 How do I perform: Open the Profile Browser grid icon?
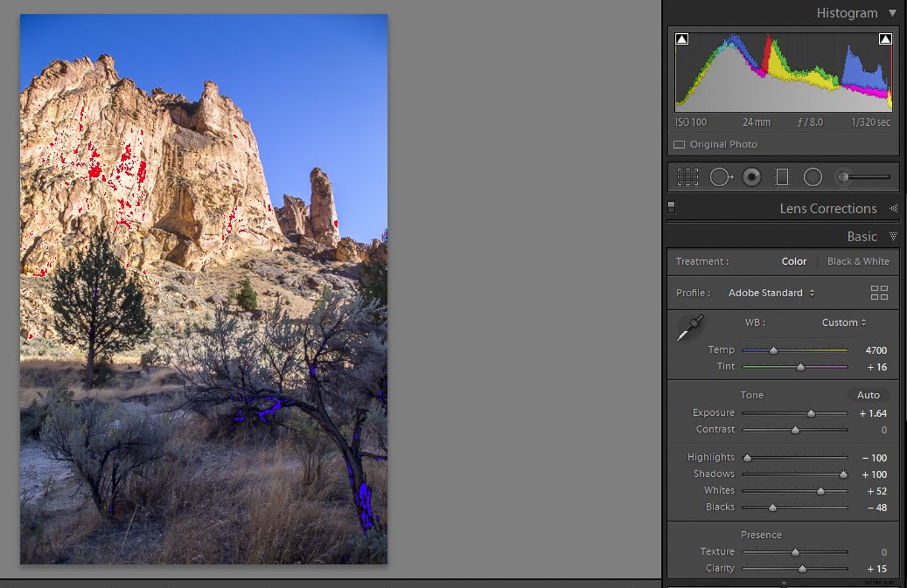pos(879,292)
